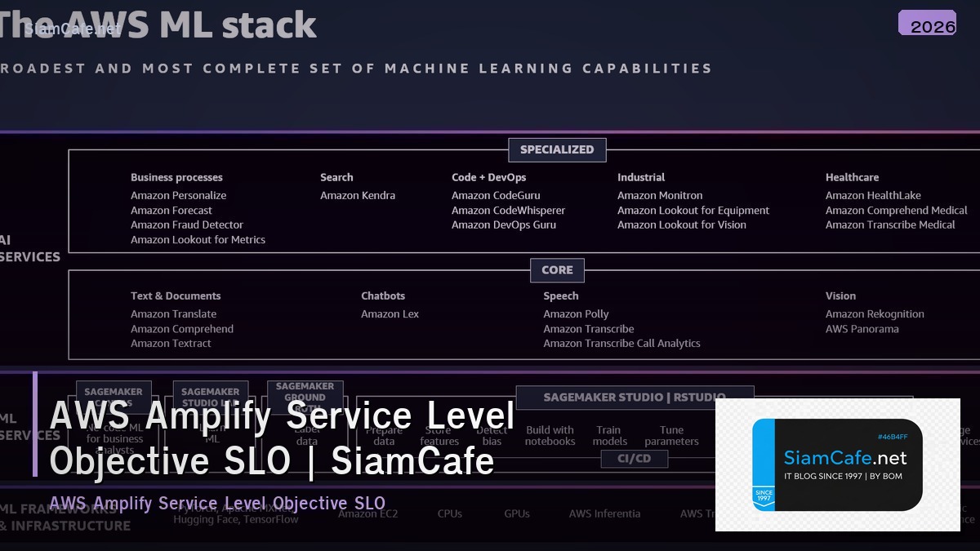Click the AWS Amplify Service Level Objective SLO subtitle
Screen dimensions: 980x551
[219, 503]
